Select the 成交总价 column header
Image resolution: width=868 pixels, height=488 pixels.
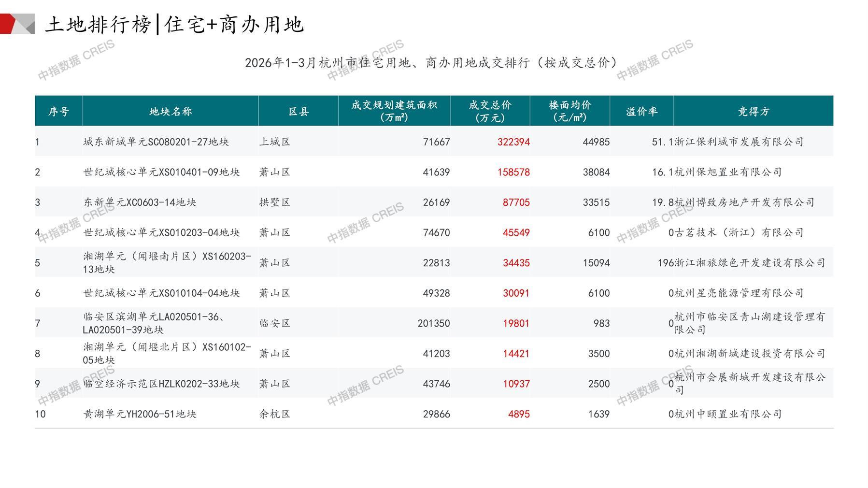click(490, 111)
